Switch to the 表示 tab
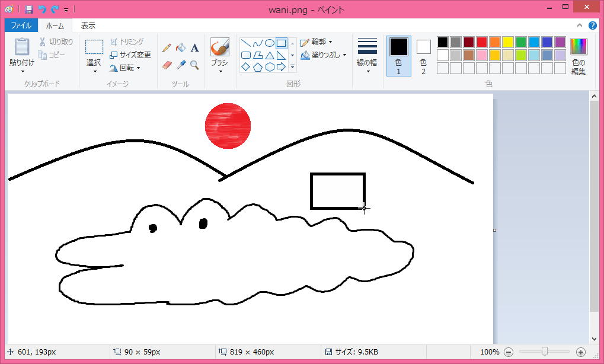Image resolution: width=604 pixels, height=364 pixels. click(88, 26)
